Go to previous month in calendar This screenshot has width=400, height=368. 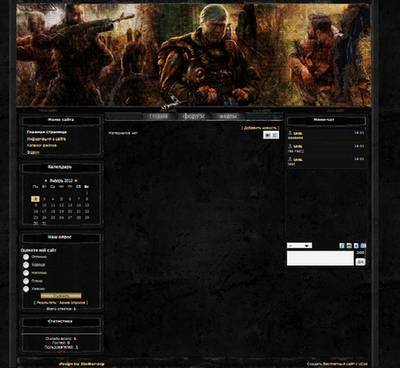[46, 180]
